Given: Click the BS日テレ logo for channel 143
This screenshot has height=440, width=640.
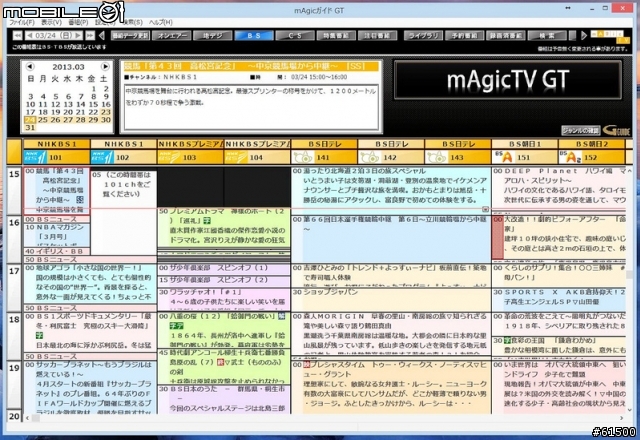Looking at the screenshot, I should tap(437, 157).
